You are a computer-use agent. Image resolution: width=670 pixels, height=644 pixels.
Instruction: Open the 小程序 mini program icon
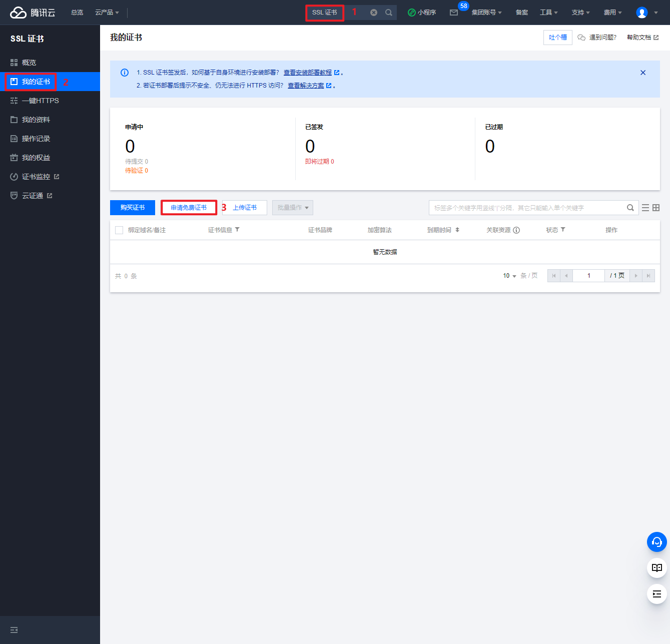tap(422, 13)
